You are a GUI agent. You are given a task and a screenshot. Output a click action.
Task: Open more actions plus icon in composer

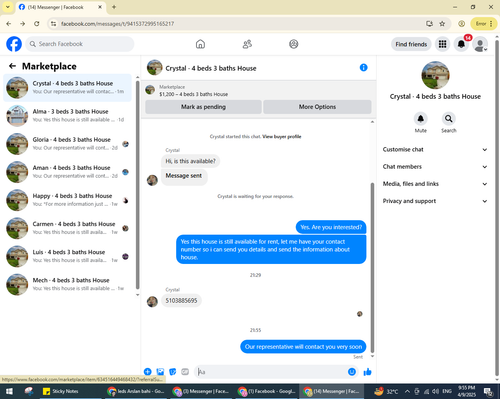(148, 372)
